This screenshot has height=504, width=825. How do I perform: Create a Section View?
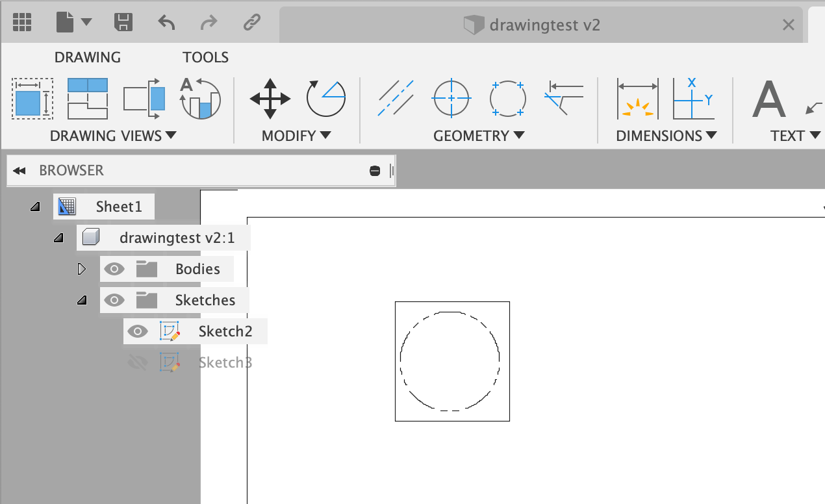click(x=144, y=99)
